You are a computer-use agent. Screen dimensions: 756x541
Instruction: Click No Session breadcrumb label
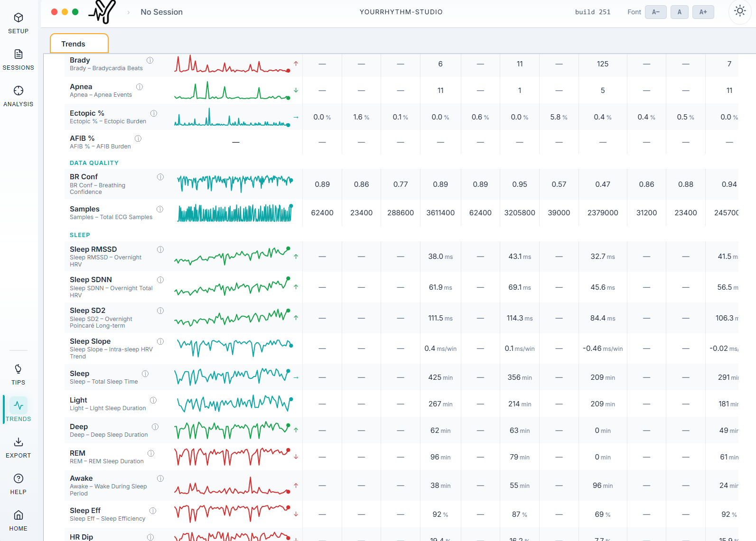point(161,12)
